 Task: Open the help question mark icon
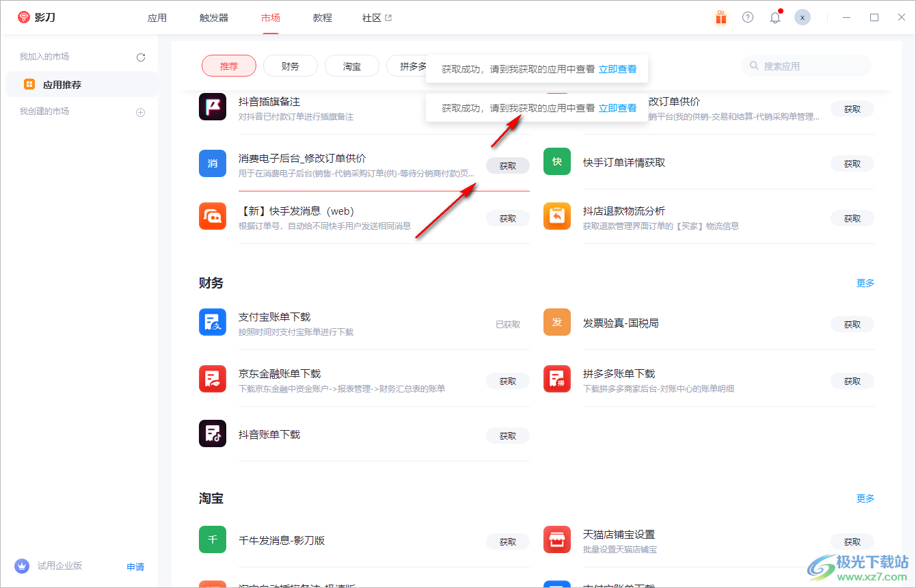click(748, 18)
